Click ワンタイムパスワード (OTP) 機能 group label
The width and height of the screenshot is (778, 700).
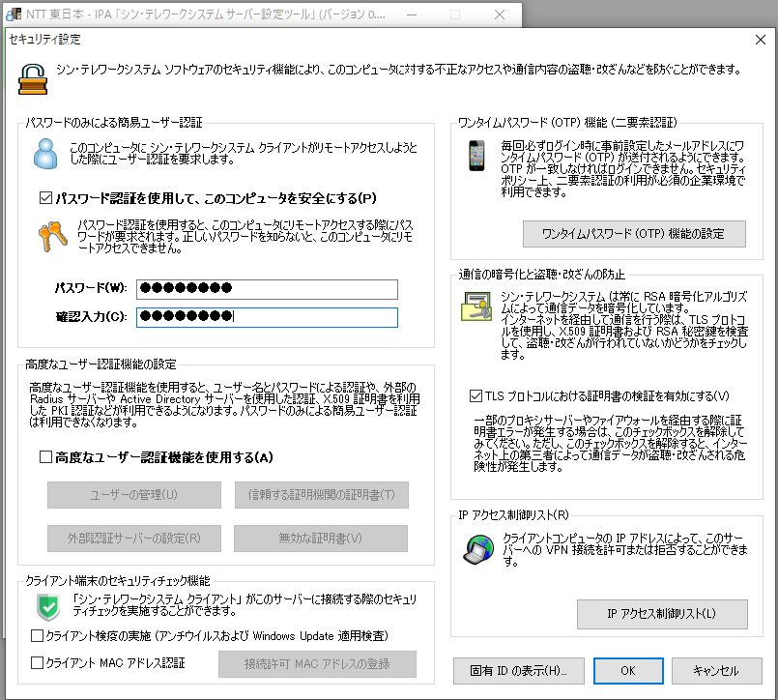click(567, 123)
